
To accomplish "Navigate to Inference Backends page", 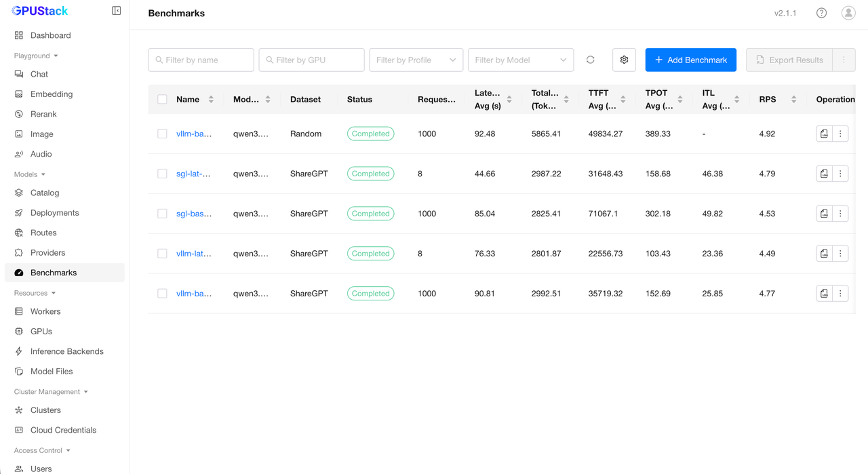I will (x=66, y=351).
